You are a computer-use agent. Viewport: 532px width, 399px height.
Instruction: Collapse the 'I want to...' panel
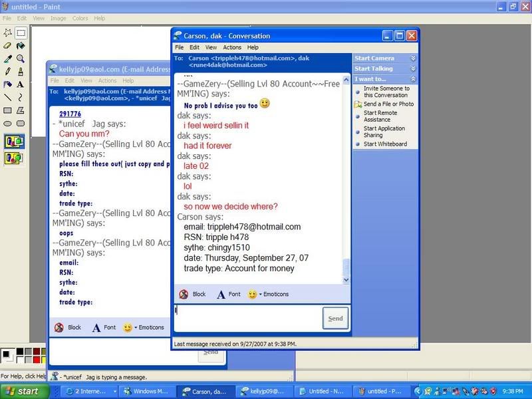pyautogui.click(x=413, y=79)
